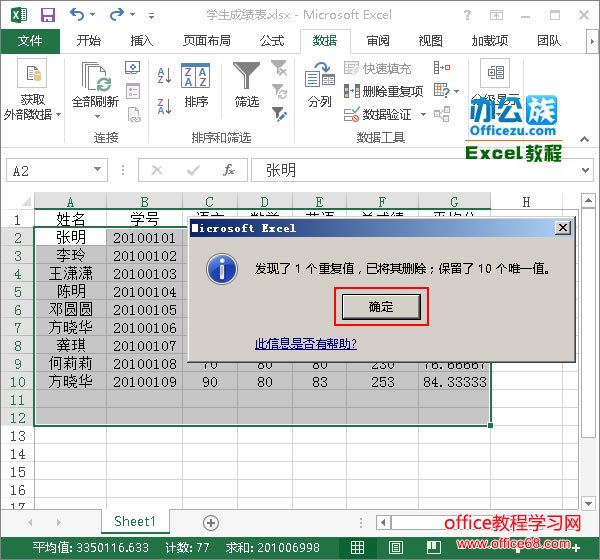Click the What-If Analysis icon
Viewport: 600px width, 560px height.
(442, 91)
